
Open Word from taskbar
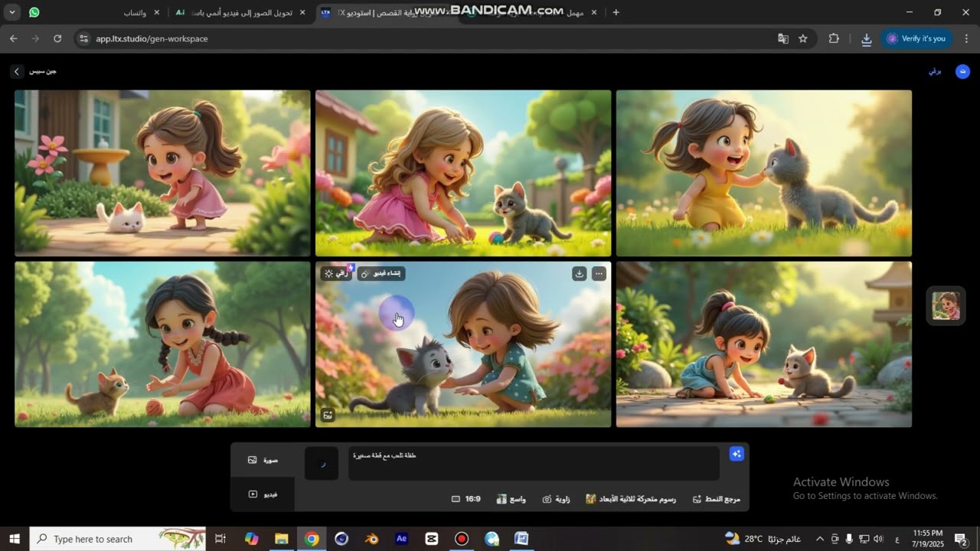pos(521,539)
